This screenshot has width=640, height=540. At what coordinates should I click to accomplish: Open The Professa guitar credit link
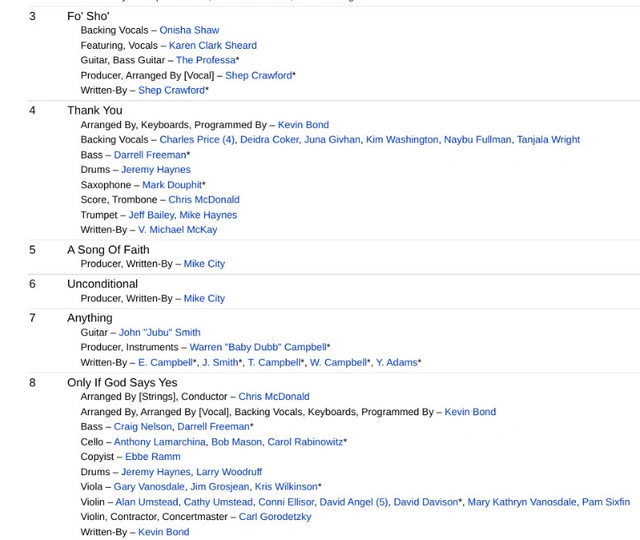click(x=205, y=60)
